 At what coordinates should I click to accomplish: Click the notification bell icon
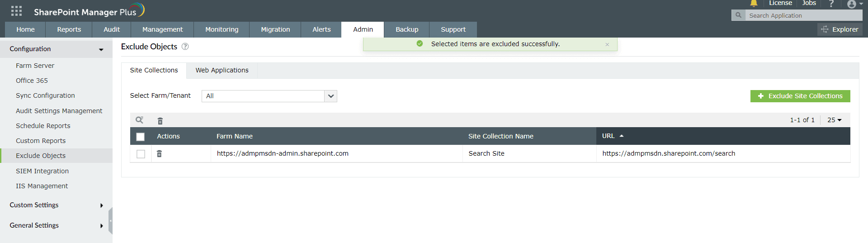[x=754, y=3]
